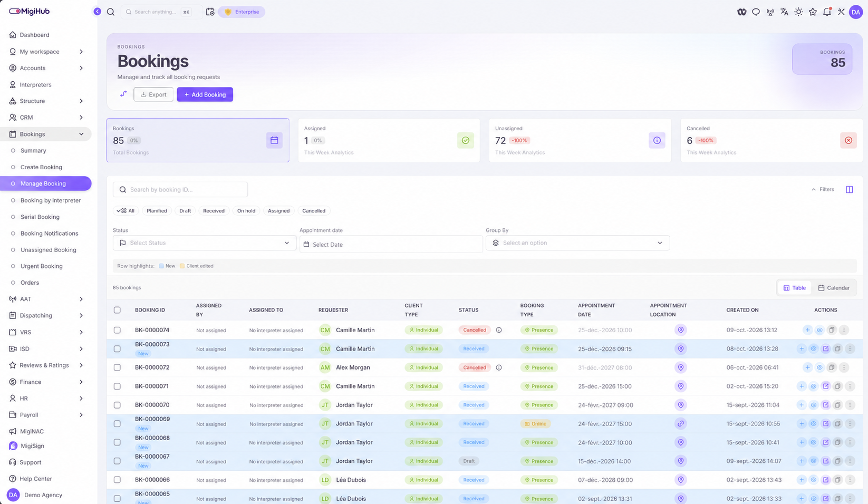Click the Unassigned 72 analytics card
Image resolution: width=868 pixels, height=504 pixels.
pos(580,140)
